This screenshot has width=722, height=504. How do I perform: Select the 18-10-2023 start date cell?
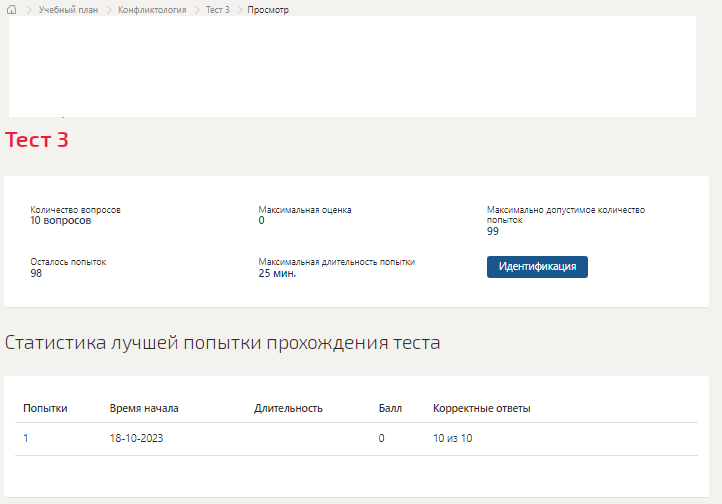click(x=136, y=439)
